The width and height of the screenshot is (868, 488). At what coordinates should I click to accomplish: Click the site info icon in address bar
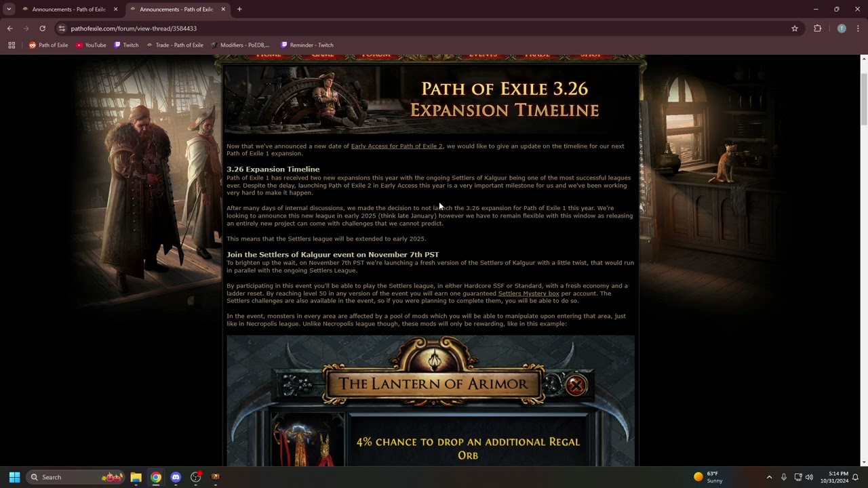point(62,28)
